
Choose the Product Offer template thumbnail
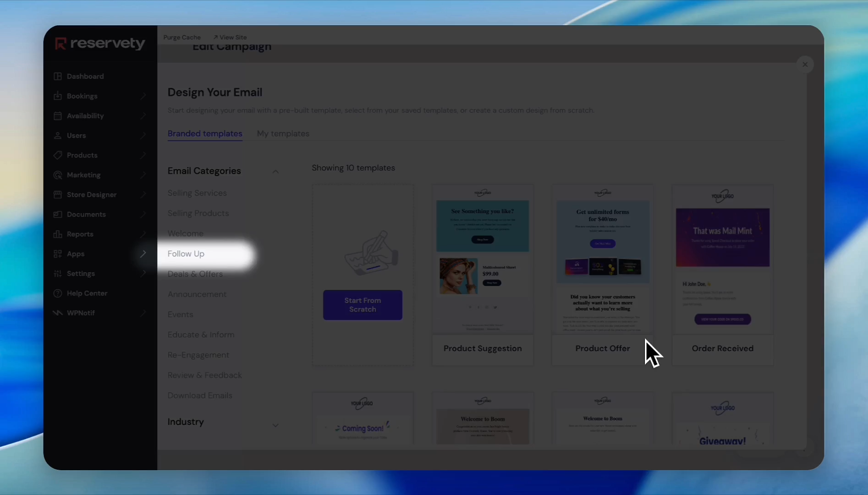[602, 259]
